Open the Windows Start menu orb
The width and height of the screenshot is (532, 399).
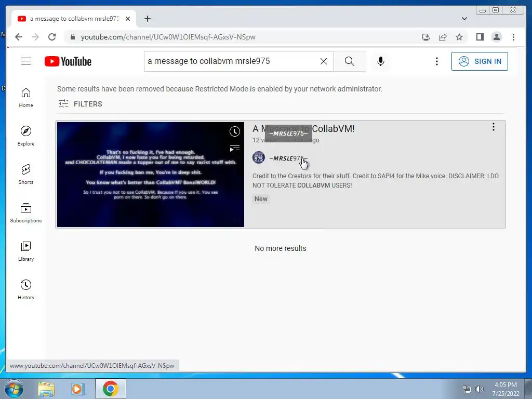click(14, 389)
